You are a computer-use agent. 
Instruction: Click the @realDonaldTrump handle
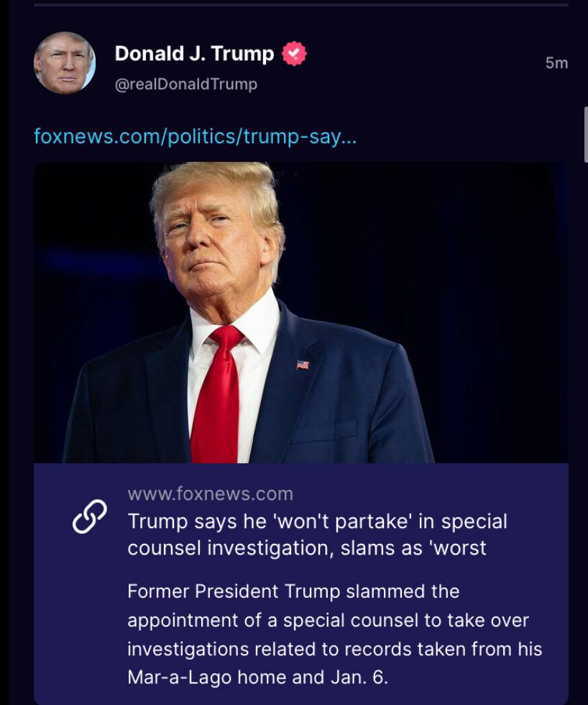[185, 84]
